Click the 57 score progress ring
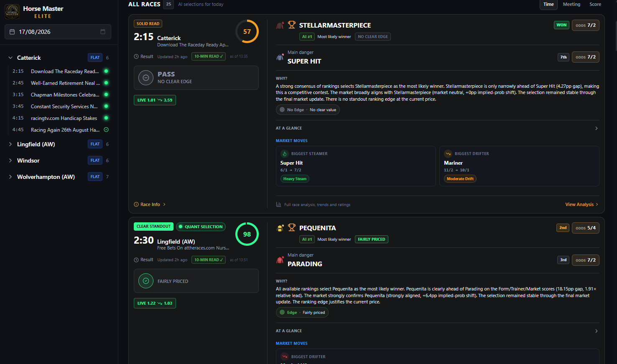 click(247, 31)
